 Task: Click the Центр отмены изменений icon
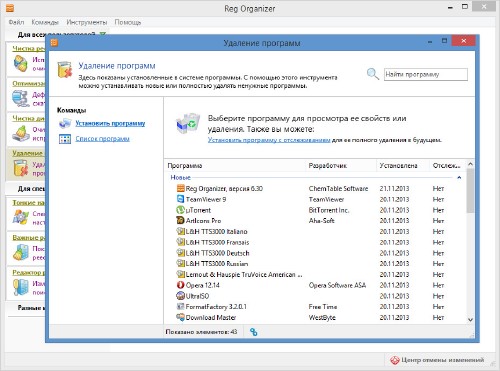click(x=395, y=360)
